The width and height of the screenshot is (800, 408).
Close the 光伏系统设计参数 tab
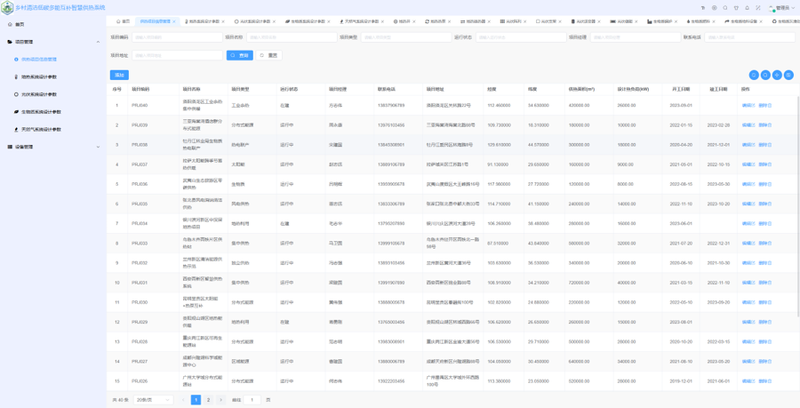(274, 21)
